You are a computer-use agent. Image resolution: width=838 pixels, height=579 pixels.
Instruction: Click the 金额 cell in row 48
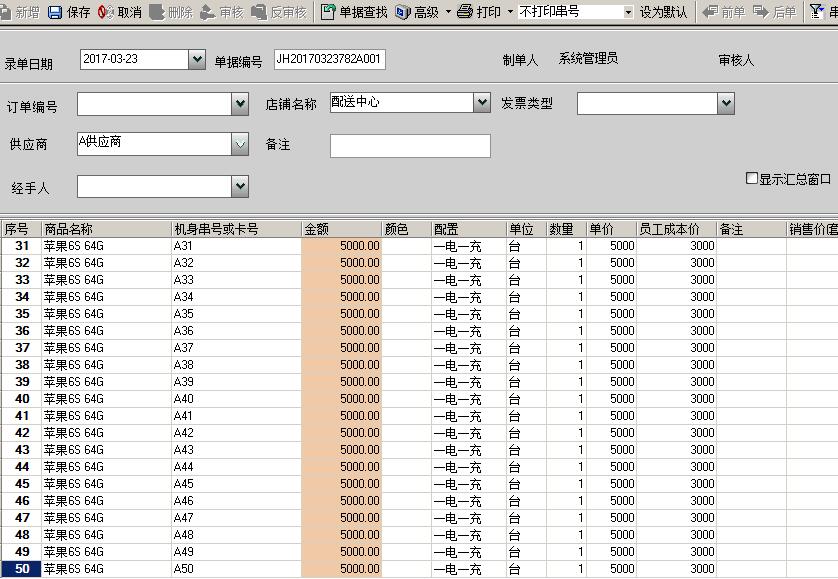[x=342, y=535]
